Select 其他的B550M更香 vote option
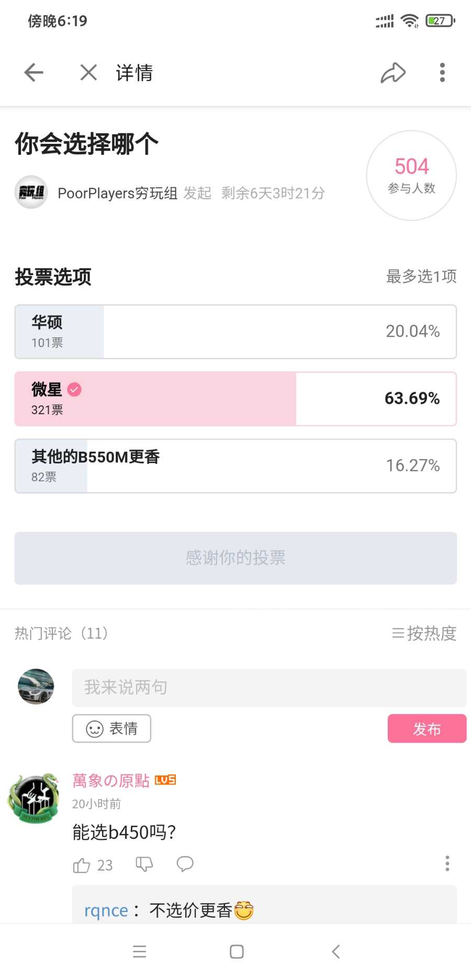 [x=235, y=466]
